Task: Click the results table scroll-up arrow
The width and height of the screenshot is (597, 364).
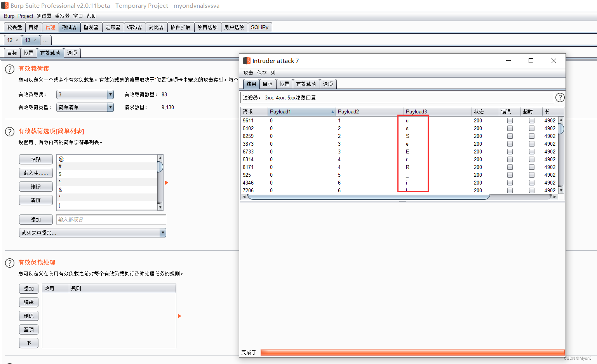Action: pos(561,120)
